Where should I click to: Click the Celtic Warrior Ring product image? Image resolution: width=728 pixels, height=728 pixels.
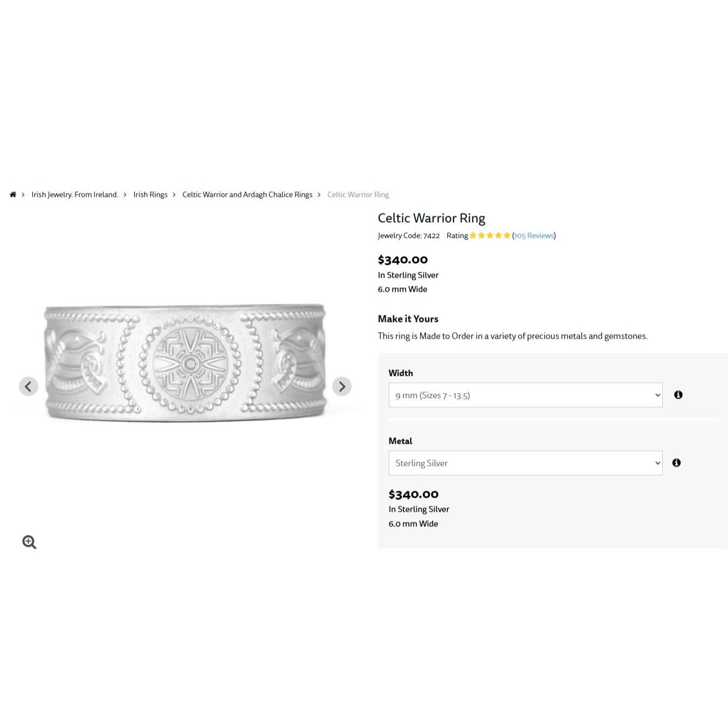pyautogui.click(x=185, y=362)
